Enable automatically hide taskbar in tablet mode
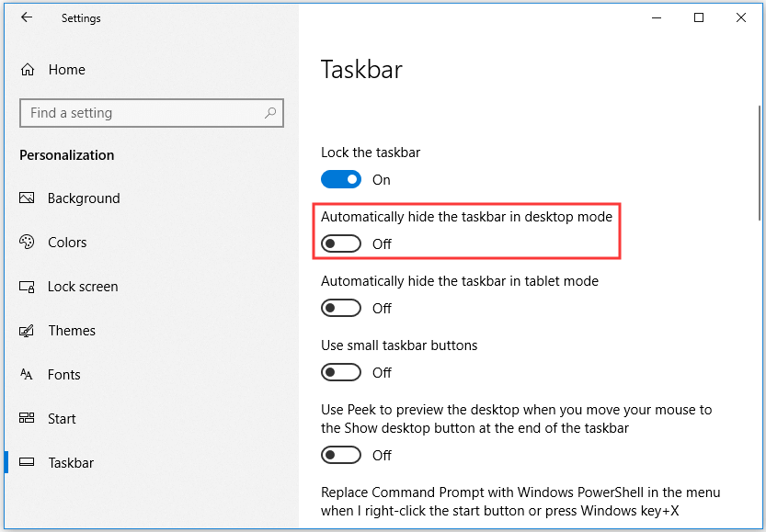766x532 pixels. coord(341,308)
